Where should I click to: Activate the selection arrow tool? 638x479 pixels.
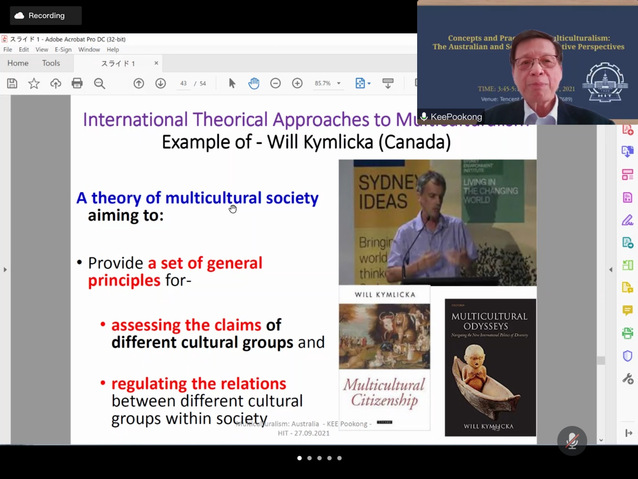pyautogui.click(x=232, y=83)
